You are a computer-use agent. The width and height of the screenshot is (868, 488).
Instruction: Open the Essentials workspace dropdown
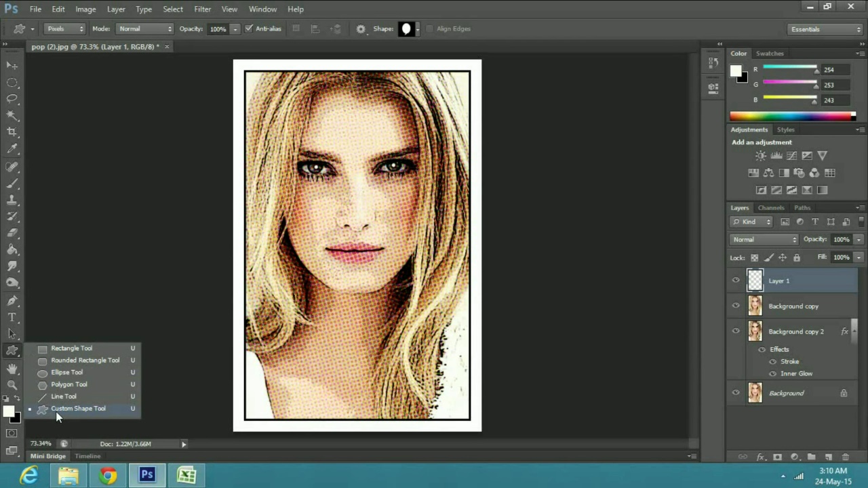pyautogui.click(x=825, y=29)
